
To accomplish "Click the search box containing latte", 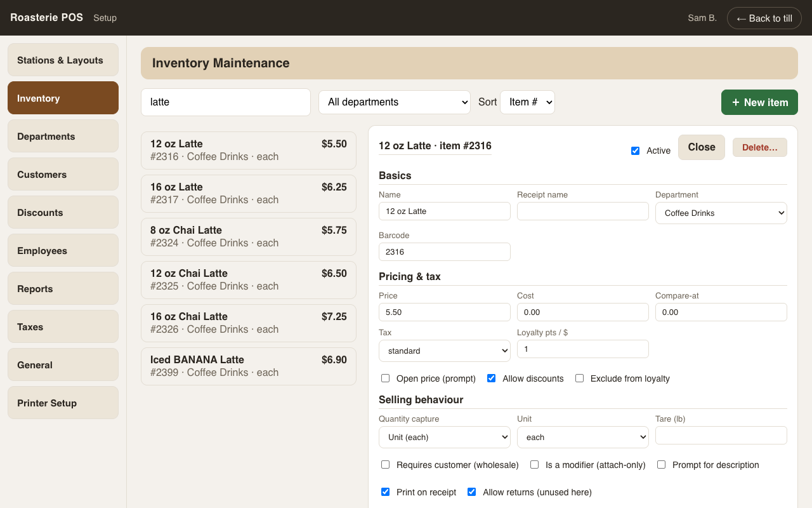I will (226, 102).
